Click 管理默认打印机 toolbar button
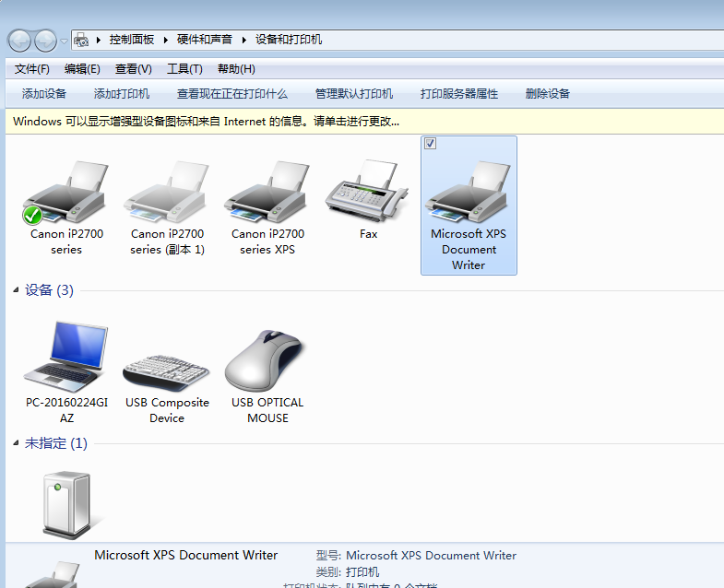 click(x=353, y=94)
